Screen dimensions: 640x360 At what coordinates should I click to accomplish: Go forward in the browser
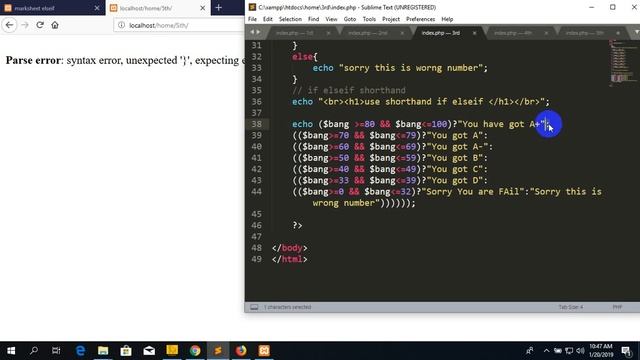click(x=25, y=25)
